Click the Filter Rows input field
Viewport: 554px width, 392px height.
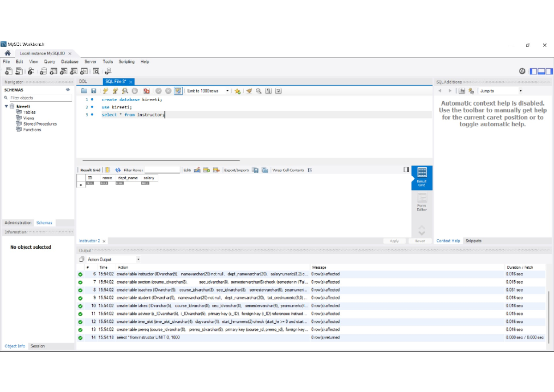(x=162, y=170)
